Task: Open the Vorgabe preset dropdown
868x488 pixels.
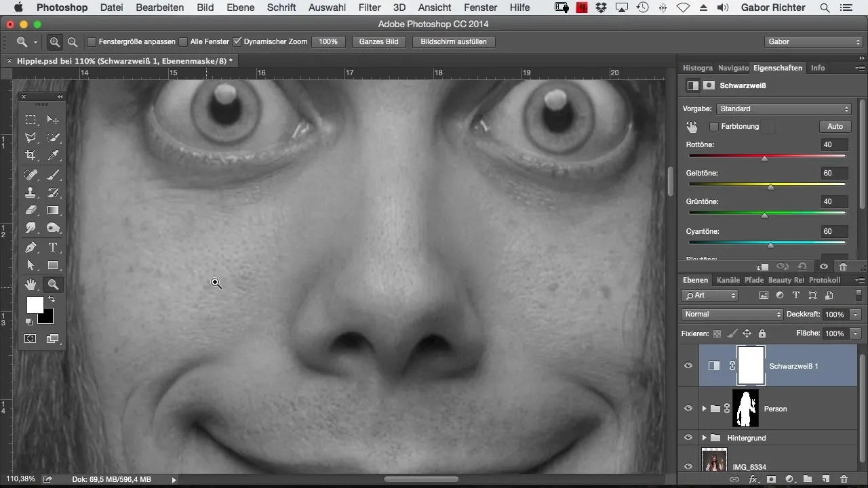Action: [784, 108]
